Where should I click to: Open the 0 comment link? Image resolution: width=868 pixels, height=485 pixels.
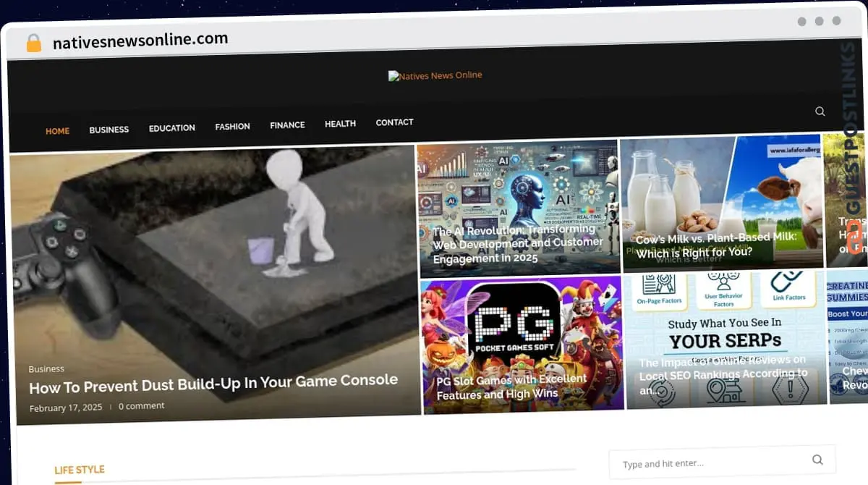142,406
